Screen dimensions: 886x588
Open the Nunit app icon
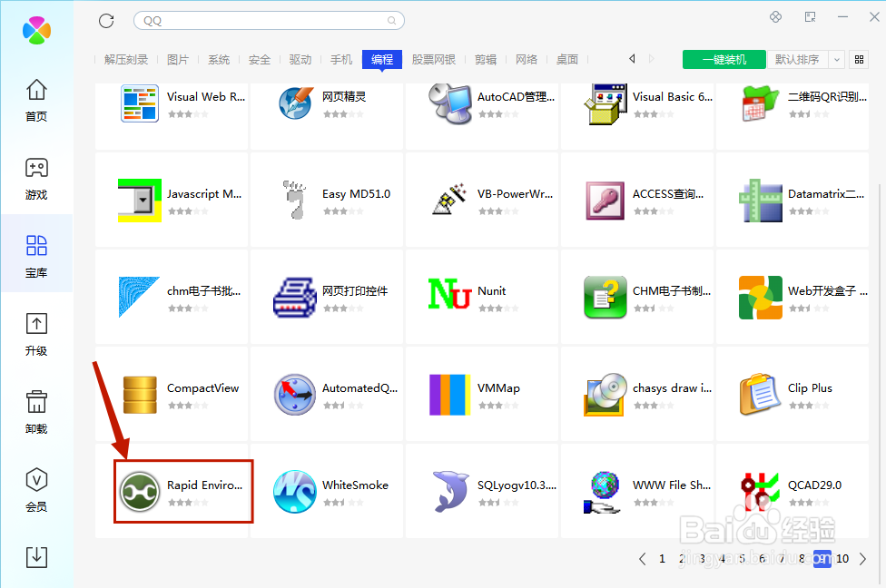[x=449, y=294]
